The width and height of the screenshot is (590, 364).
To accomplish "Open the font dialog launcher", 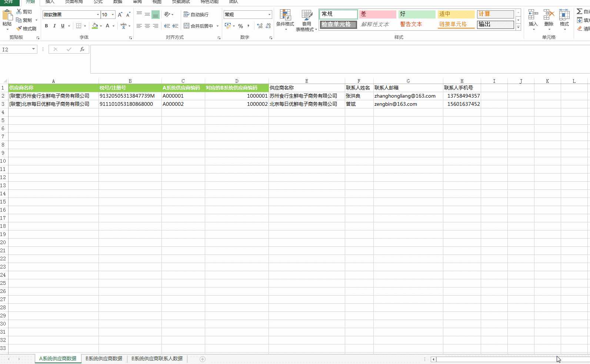I will tap(130, 38).
